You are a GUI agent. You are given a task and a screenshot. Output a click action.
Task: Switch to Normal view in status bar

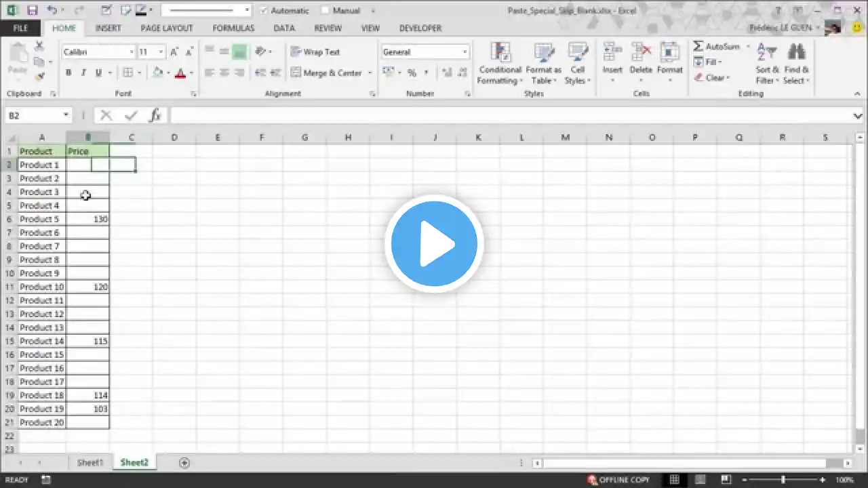(674, 480)
